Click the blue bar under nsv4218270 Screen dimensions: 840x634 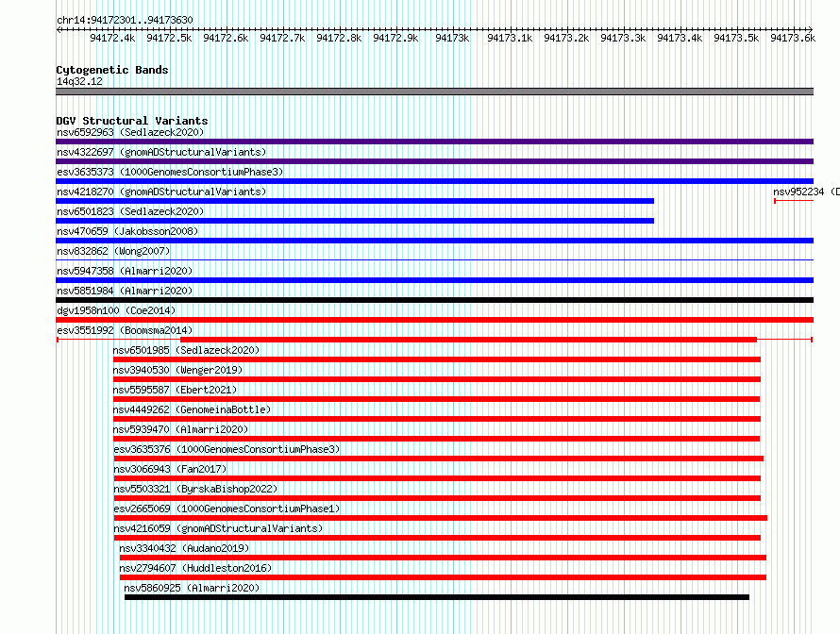click(355, 201)
